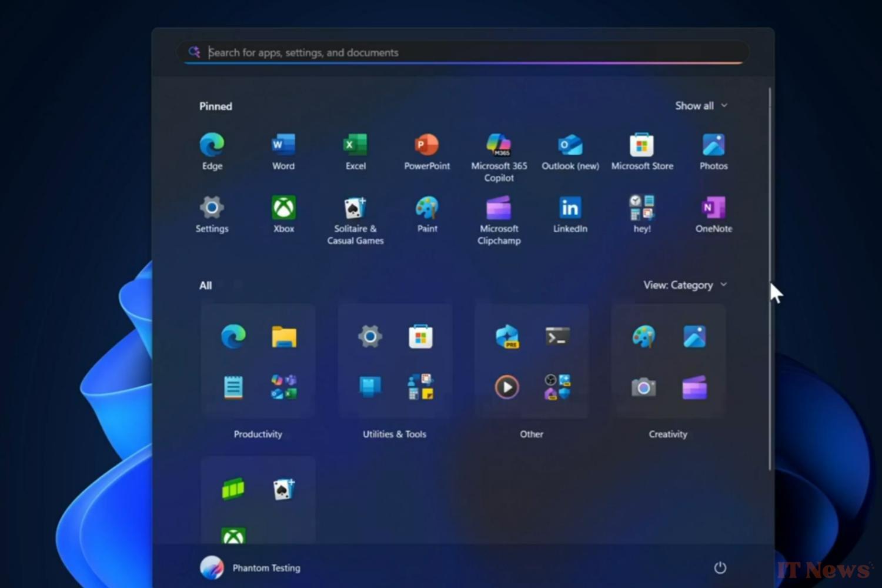Launch OneNote from pinned apps
882x588 pixels.
(x=714, y=215)
